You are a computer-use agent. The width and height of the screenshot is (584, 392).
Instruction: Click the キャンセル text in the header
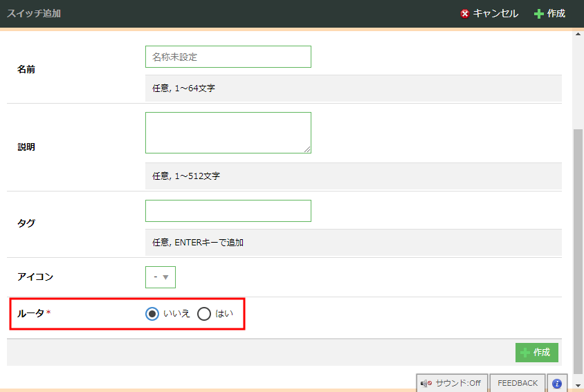tap(495, 14)
